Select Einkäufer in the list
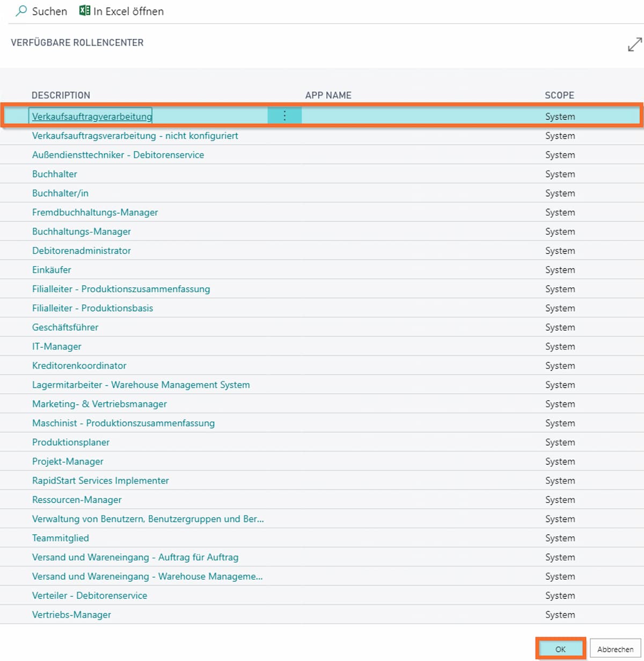 (52, 270)
